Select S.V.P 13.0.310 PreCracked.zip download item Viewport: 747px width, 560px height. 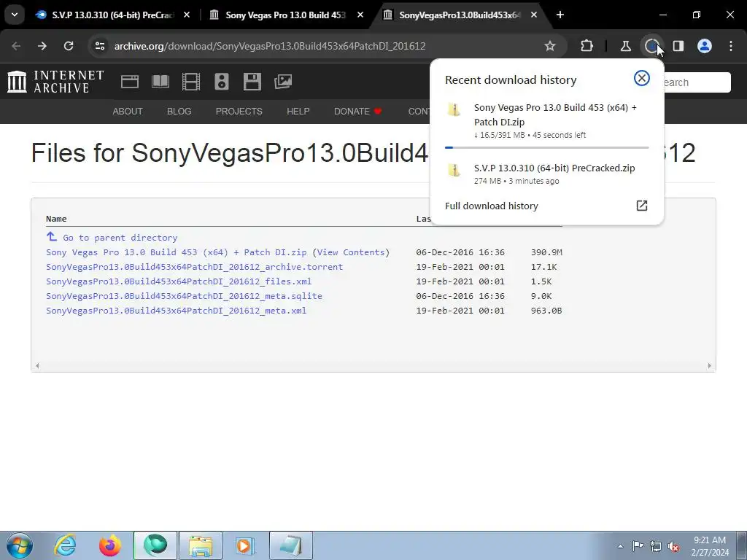(546, 174)
